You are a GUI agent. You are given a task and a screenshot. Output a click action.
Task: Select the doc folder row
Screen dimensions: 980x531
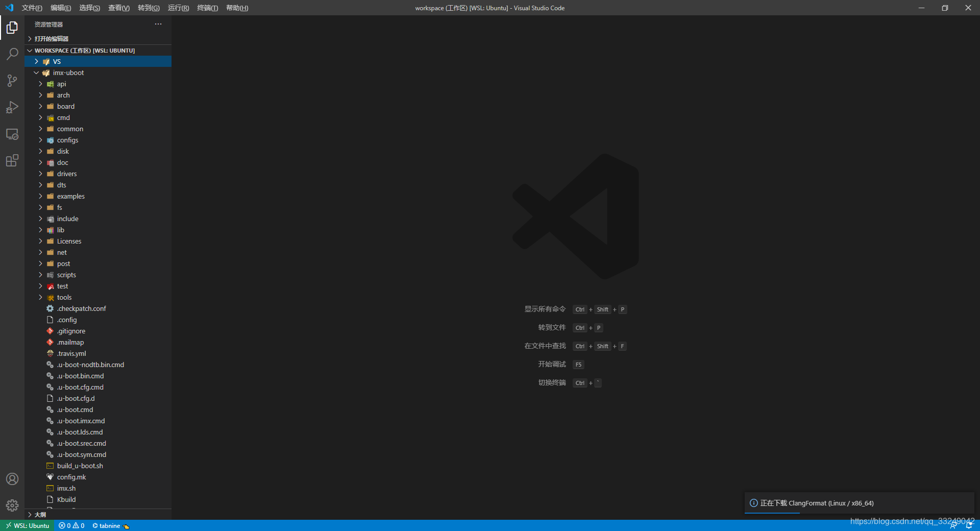pos(98,162)
